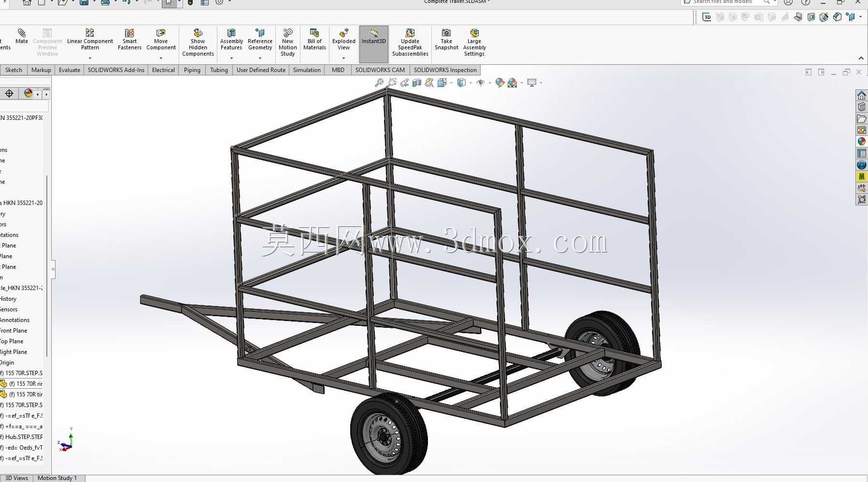The height and width of the screenshot is (482, 868).
Task: Open SOLIDWORKS Add-Ins tab
Action: pos(116,70)
